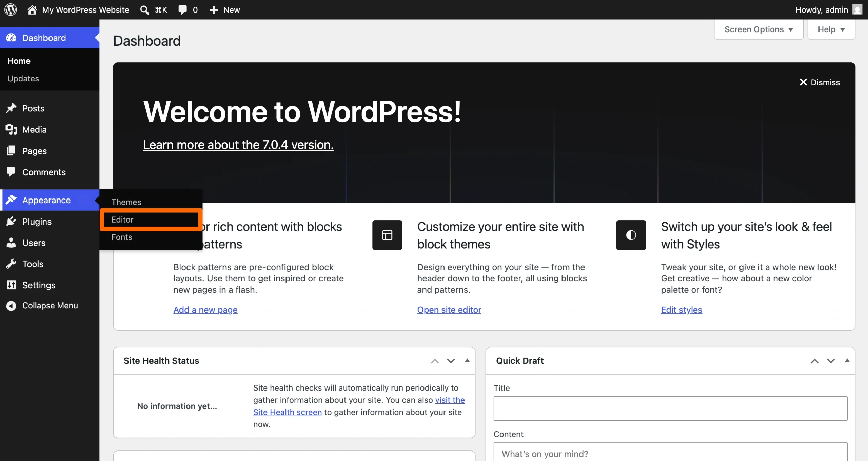
Task: Open Fonts in Appearance submenu
Action: pos(122,237)
